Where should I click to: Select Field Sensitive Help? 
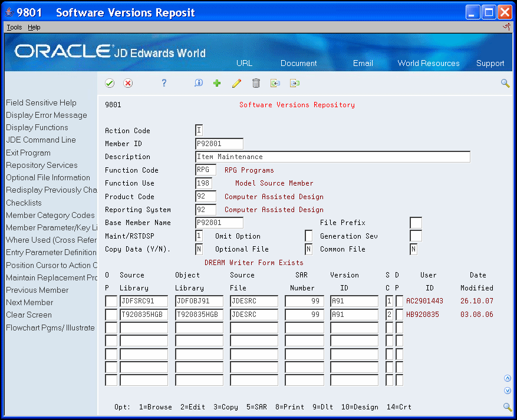click(x=41, y=102)
